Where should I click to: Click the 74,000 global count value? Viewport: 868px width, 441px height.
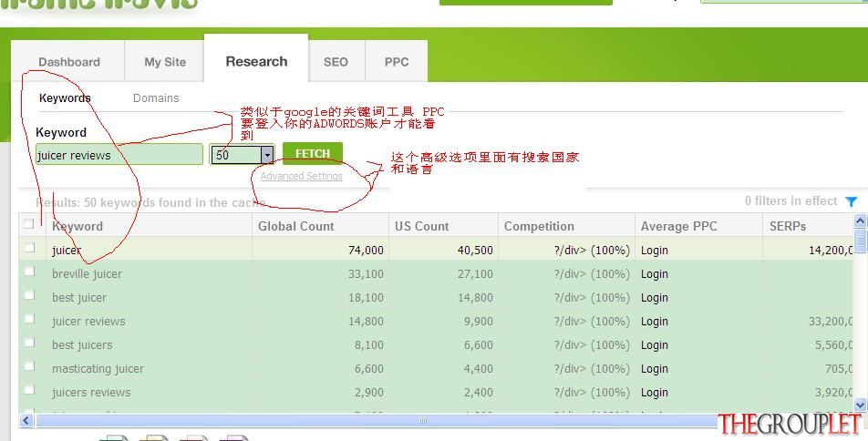(366, 250)
